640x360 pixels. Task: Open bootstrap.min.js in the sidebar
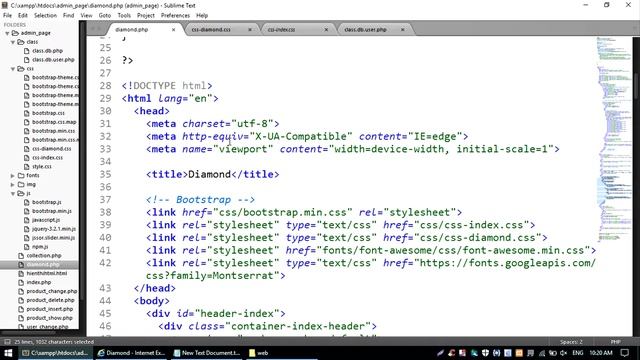52,211
